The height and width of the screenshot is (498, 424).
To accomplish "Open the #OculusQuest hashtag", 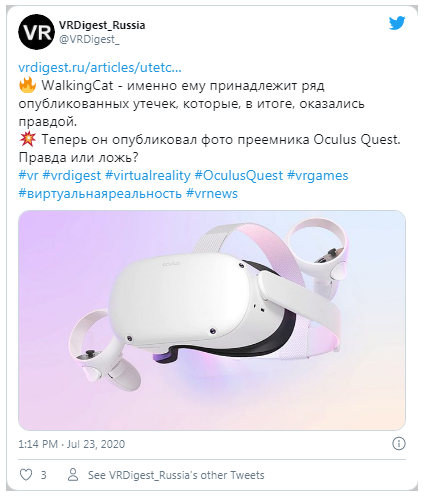I will pos(239,175).
